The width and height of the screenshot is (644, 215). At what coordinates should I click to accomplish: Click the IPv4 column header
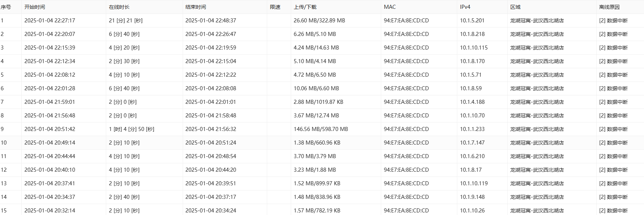(x=465, y=7)
